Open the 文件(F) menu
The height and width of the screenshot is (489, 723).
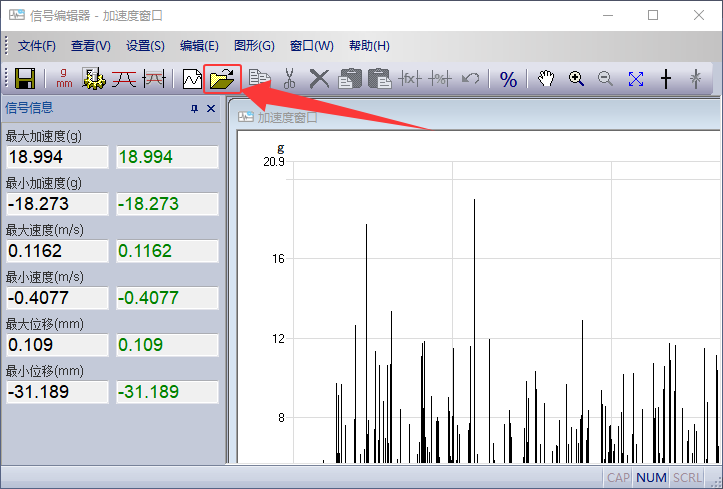point(37,46)
